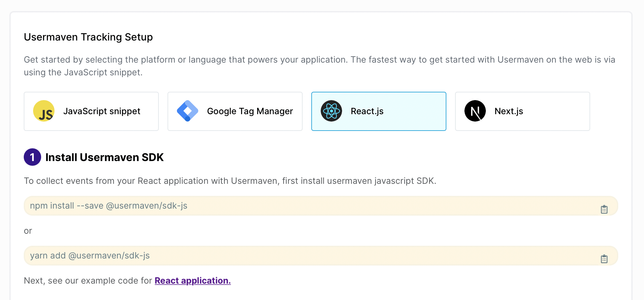
Task: Click the yellow JS logo icon
Action: (44, 111)
